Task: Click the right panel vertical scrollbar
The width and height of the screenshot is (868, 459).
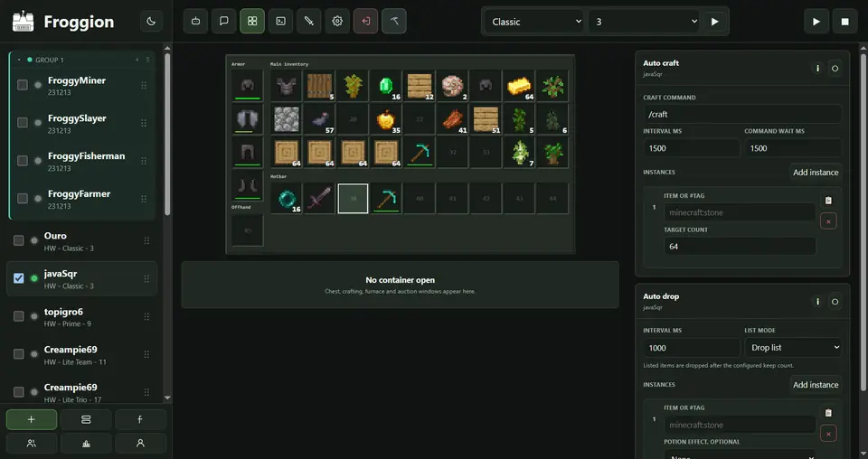Action: pos(863,221)
